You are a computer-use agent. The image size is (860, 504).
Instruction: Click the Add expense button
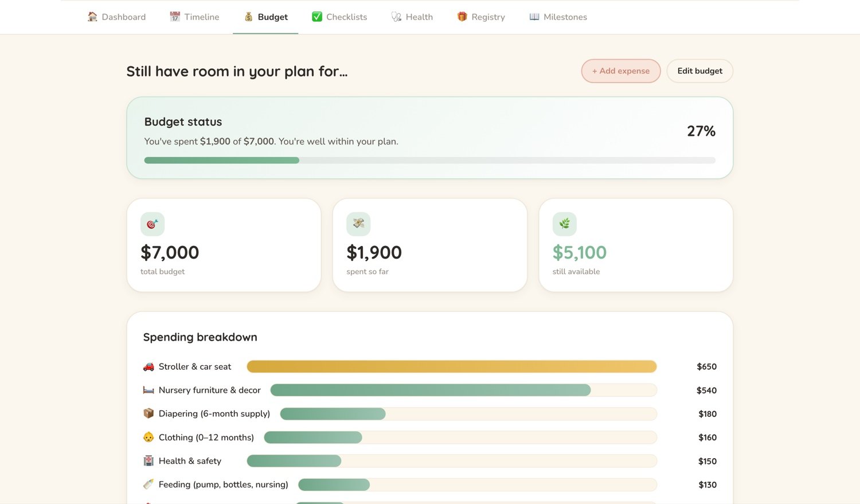[621, 71]
